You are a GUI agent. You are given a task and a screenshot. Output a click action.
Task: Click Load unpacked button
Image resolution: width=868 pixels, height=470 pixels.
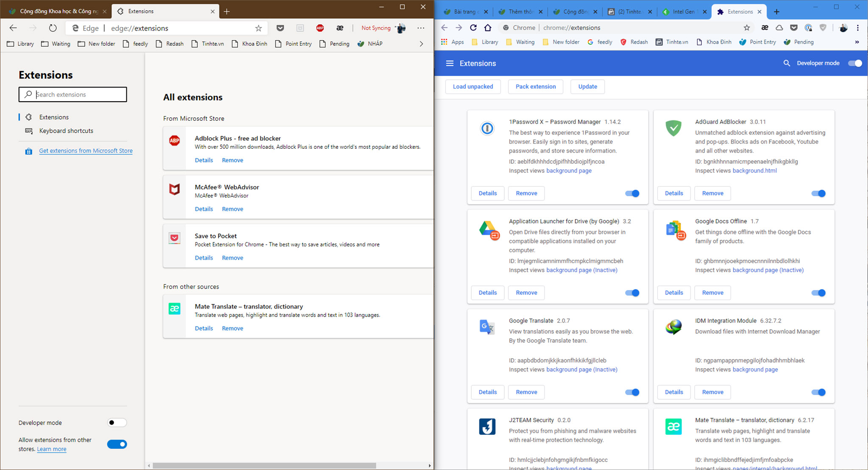[473, 86]
